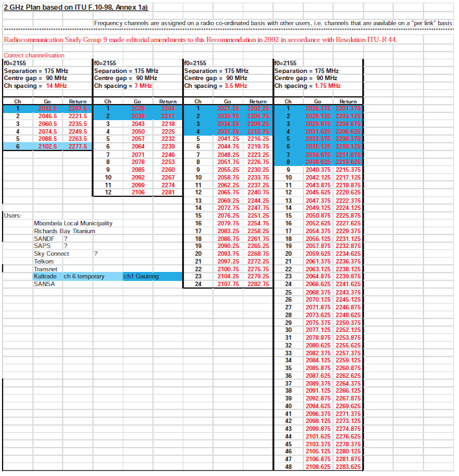The width and height of the screenshot is (459, 476).
Task: Click the 'Return' column header of the 14 MHz table
Action: pyautogui.click(x=77, y=101)
